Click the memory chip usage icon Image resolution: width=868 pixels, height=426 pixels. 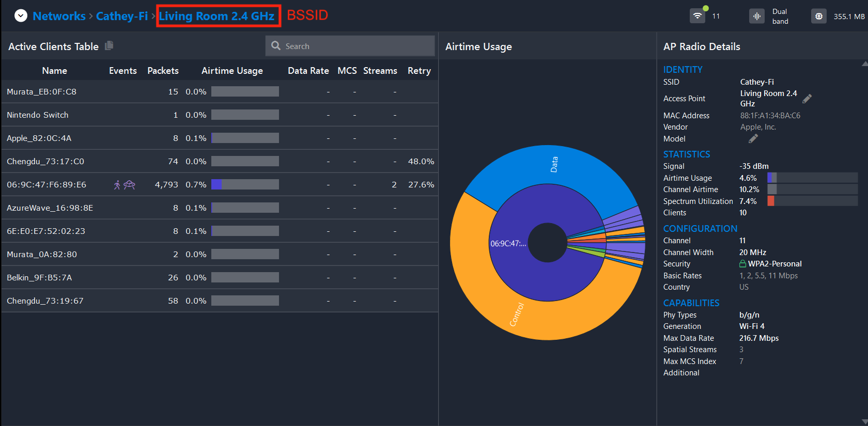pos(819,16)
